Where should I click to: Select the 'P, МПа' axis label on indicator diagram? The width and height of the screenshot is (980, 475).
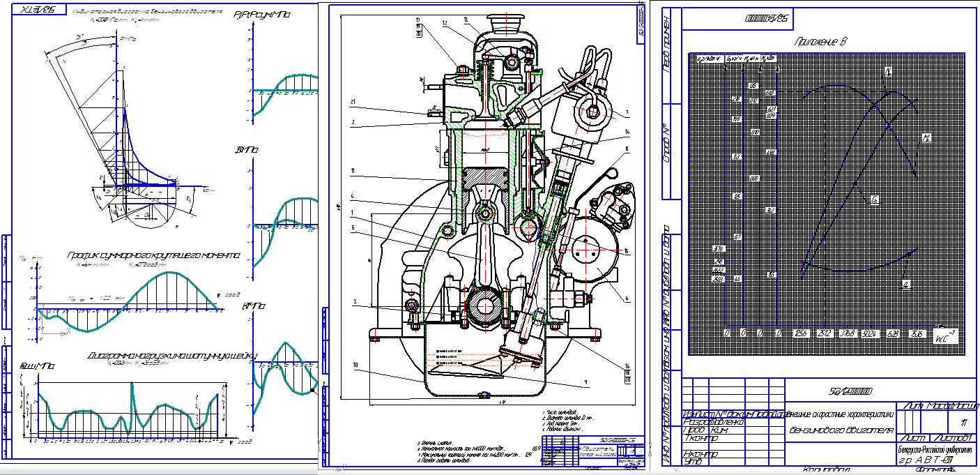pyautogui.click(x=126, y=40)
